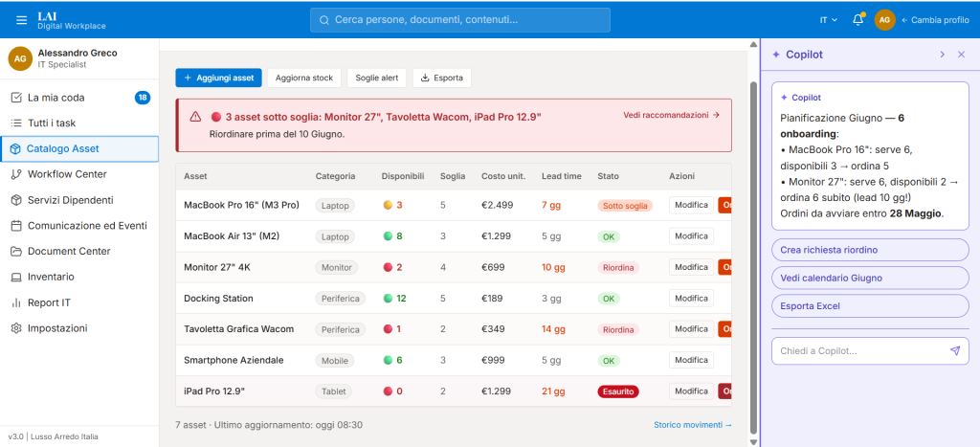Open Soglie alert settings
Screen dimensions: 980x447
click(377, 78)
